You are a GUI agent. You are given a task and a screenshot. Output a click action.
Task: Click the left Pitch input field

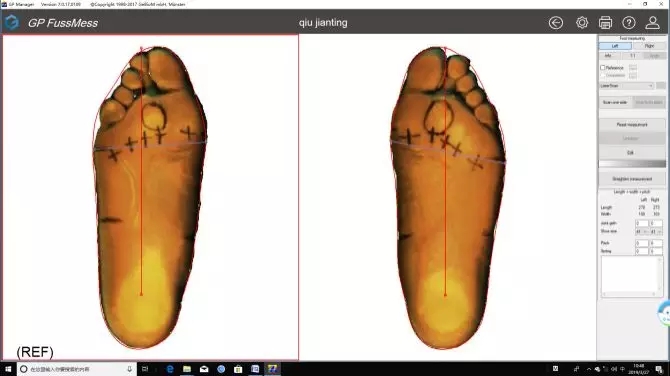click(642, 243)
